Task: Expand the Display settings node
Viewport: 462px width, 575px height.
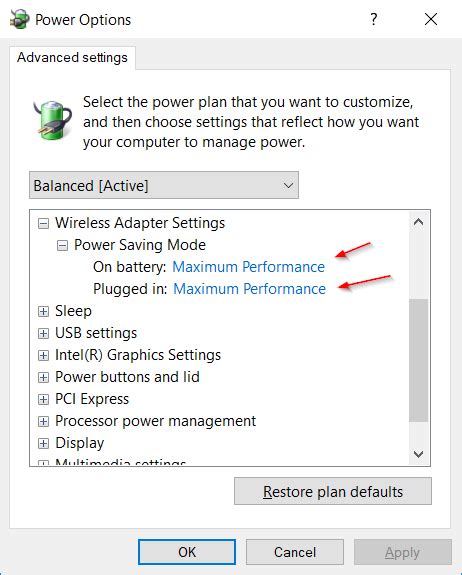Action: coord(43,443)
